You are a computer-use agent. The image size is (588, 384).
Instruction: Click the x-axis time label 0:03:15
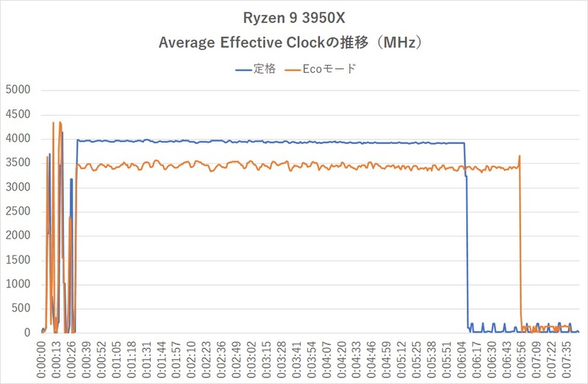tap(266, 360)
